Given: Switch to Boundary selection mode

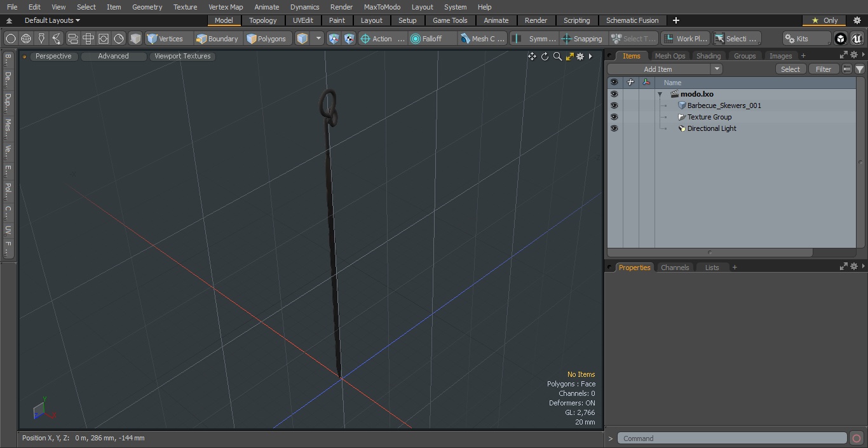Looking at the screenshot, I should pyautogui.click(x=217, y=39).
